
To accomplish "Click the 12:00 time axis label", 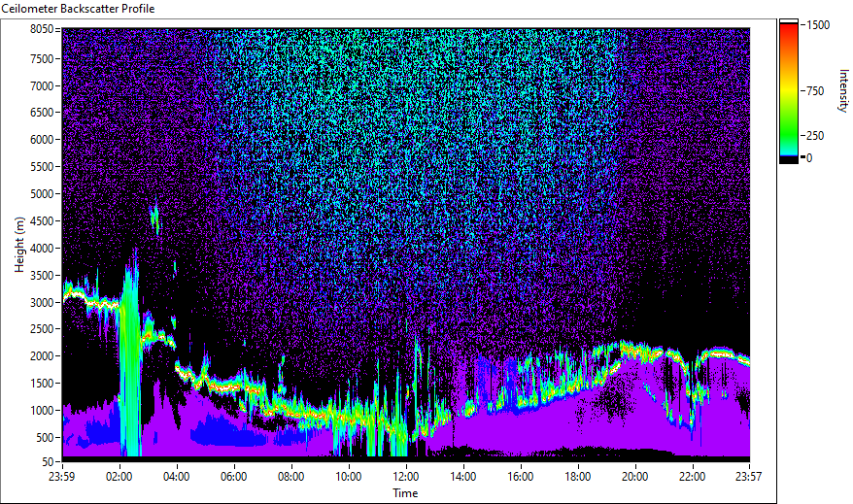I will [406, 477].
